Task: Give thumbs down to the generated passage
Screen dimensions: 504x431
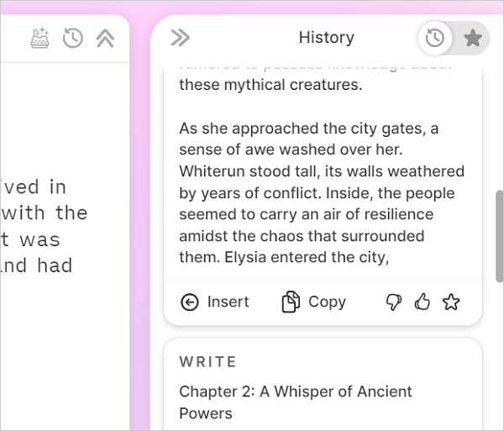Action: 394,302
